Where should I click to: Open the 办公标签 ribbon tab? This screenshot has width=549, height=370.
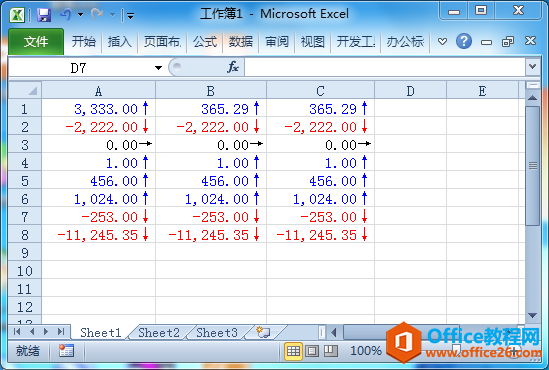[405, 42]
